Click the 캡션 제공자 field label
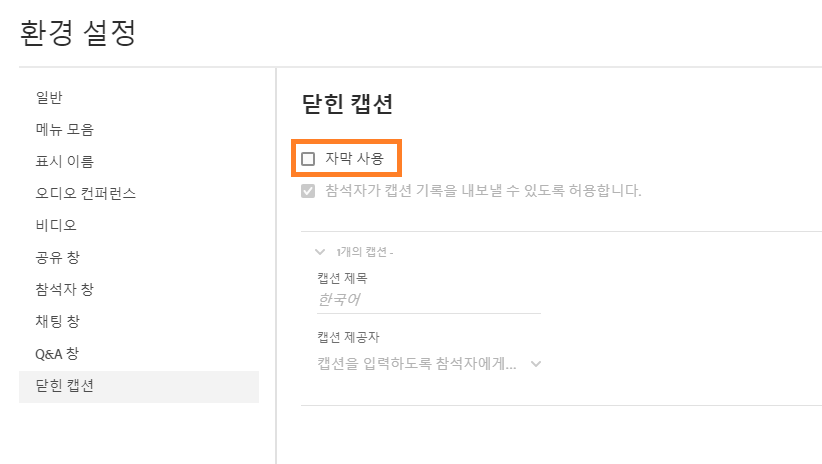Screen dimensions: 822x464 click(348, 337)
